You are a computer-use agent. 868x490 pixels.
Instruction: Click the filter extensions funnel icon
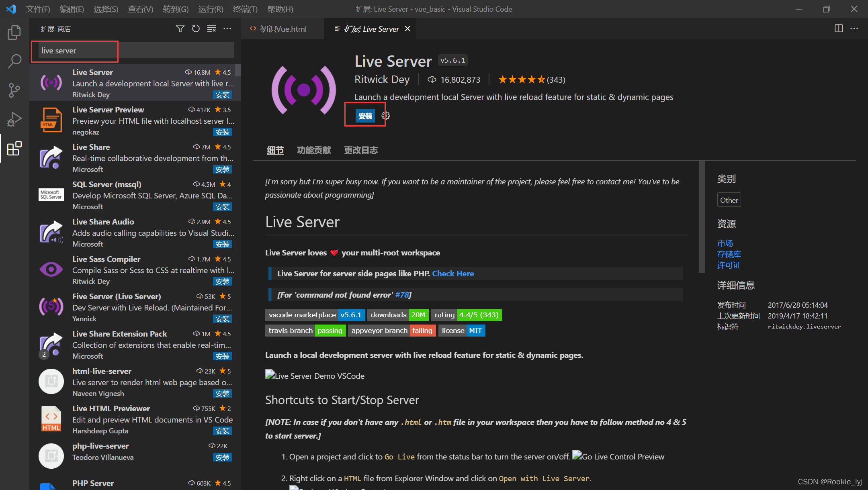180,29
